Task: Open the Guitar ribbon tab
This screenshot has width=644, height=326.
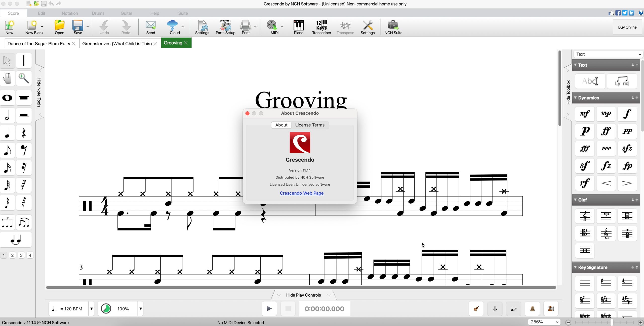Action: point(126,13)
